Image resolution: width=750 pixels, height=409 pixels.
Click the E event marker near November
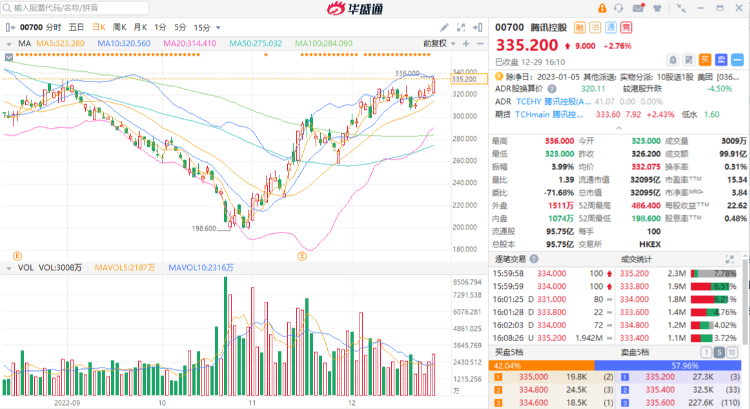pyautogui.click(x=302, y=256)
